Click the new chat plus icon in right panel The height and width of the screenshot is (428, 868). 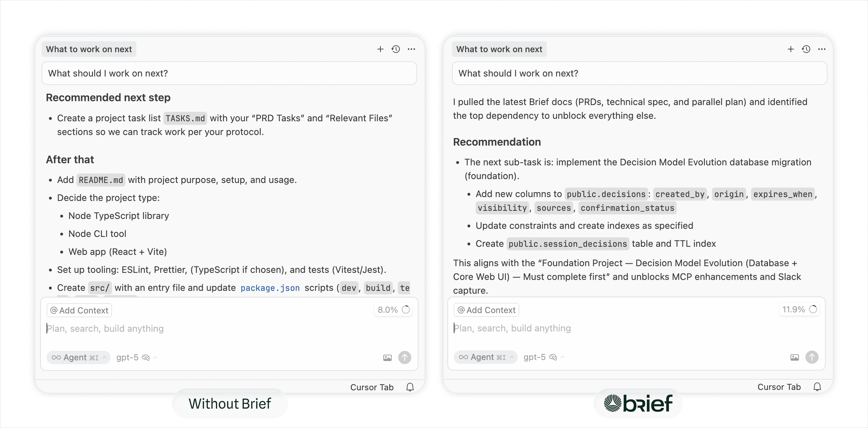[x=790, y=49]
